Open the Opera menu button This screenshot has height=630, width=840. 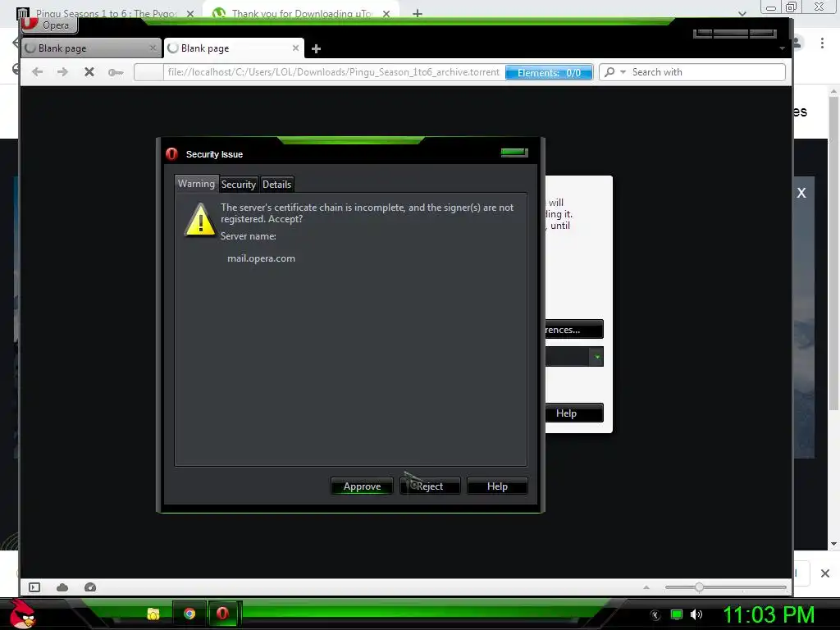[x=49, y=25]
